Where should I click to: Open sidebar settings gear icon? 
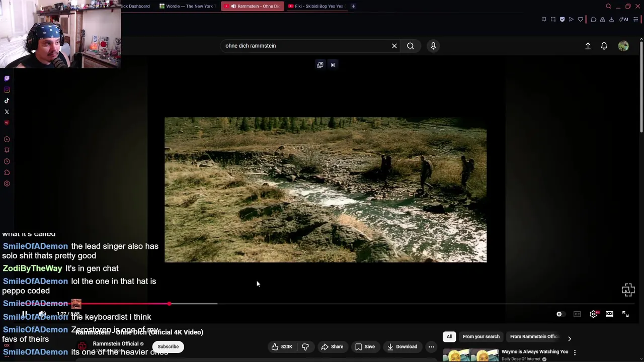pos(7,184)
